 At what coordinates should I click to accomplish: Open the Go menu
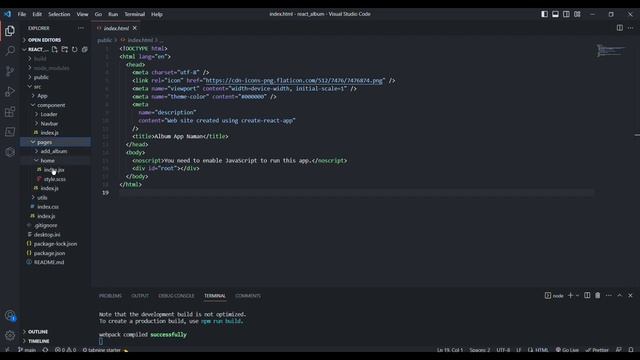98,14
